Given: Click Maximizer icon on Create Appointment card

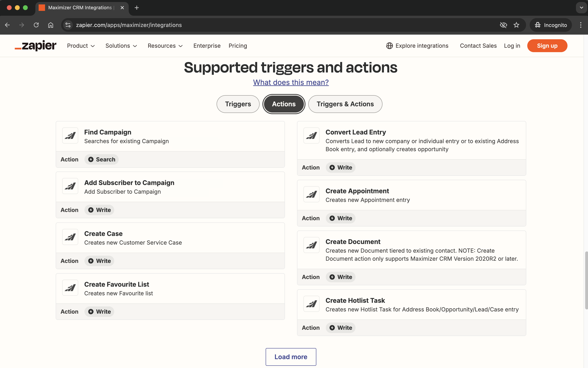Looking at the screenshot, I should (311, 194).
